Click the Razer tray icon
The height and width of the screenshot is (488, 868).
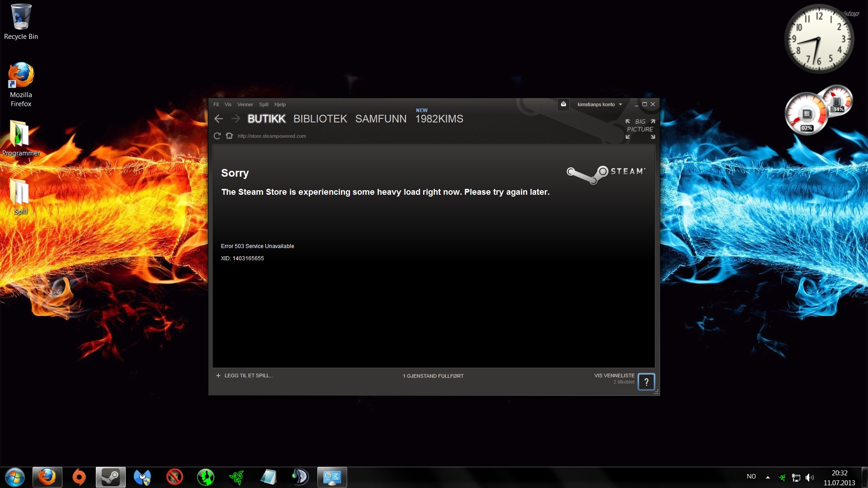coord(783,477)
